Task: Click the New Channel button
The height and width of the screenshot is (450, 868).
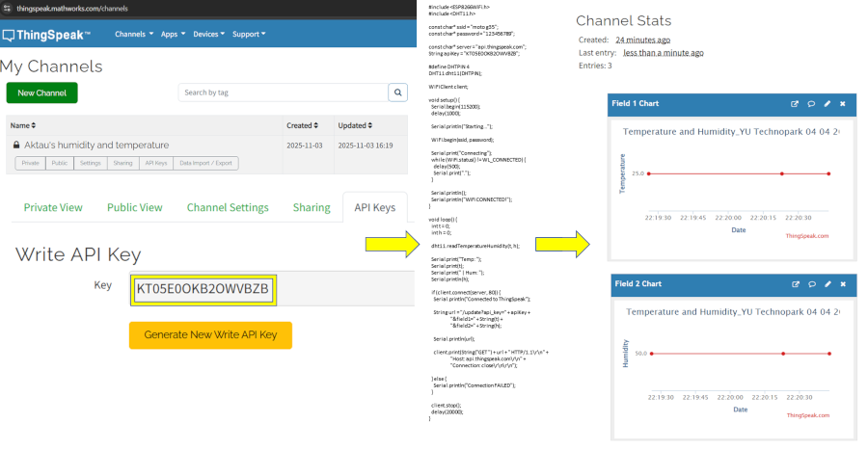Action: coord(42,93)
